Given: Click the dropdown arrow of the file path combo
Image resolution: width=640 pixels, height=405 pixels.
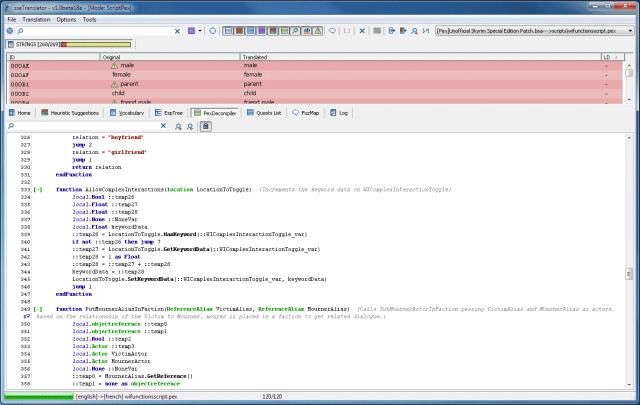Looking at the screenshot, I should click(630, 31).
